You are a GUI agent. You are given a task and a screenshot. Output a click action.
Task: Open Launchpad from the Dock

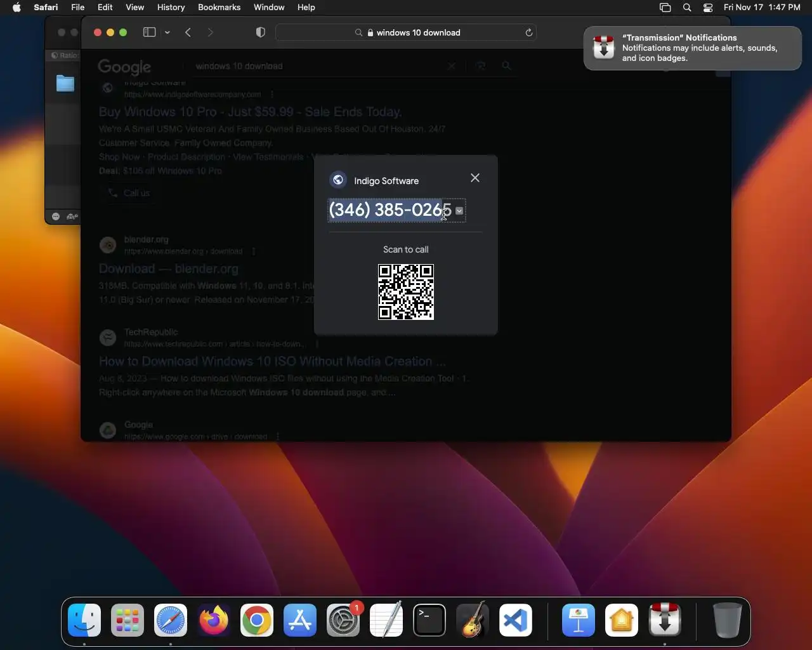(x=128, y=620)
